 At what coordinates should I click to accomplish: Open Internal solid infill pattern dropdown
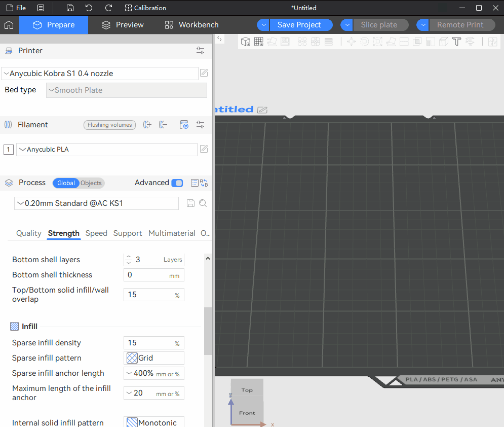[154, 422]
